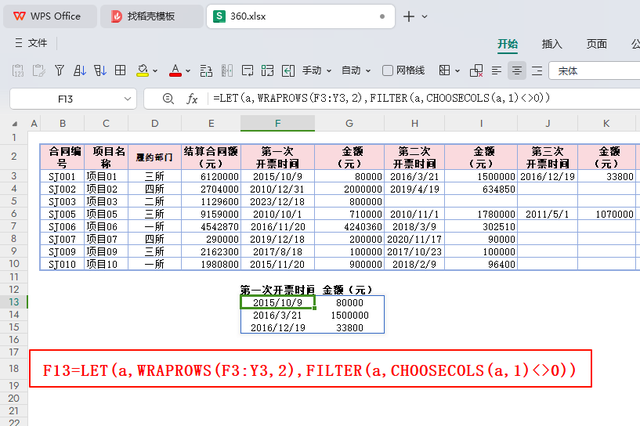Click the freeze panes table icon
640x426 pixels.
tap(267, 71)
